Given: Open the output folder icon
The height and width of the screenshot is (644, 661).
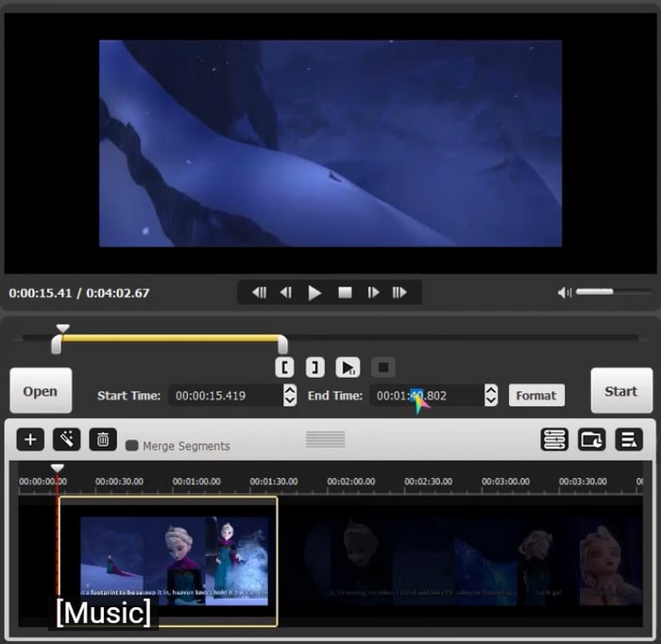Looking at the screenshot, I should [x=592, y=440].
